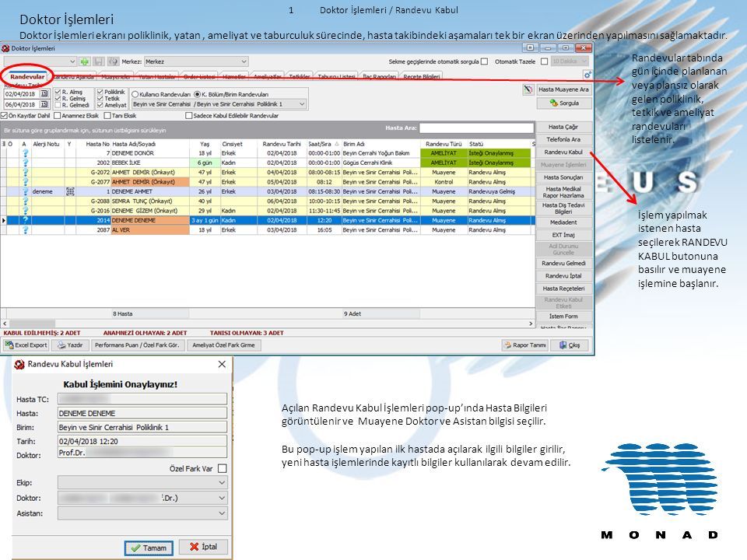The image size is (747, 560).
Task: Toggle the R. Gelmiş checkbox
Action: click(x=58, y=99)
